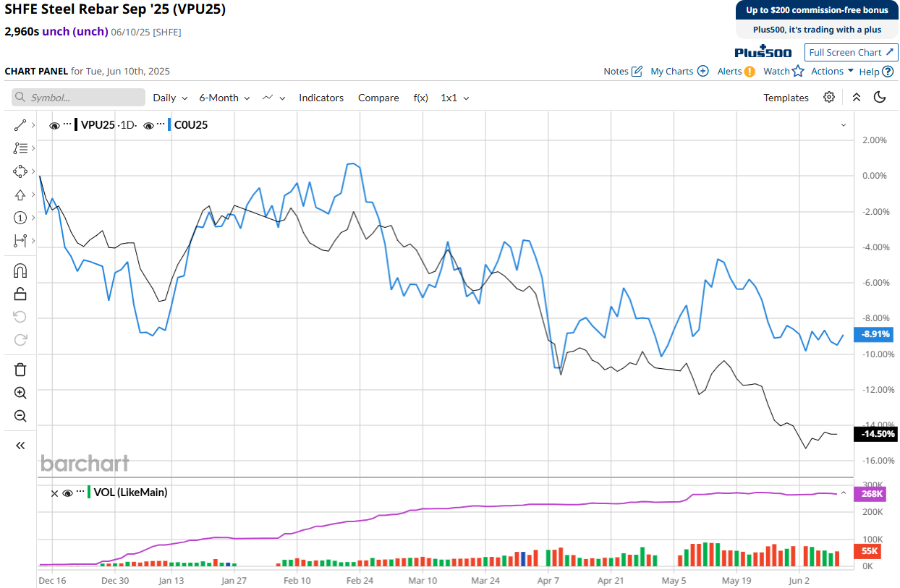
Task: Open the Indicators menu
Action: point(321,98)
